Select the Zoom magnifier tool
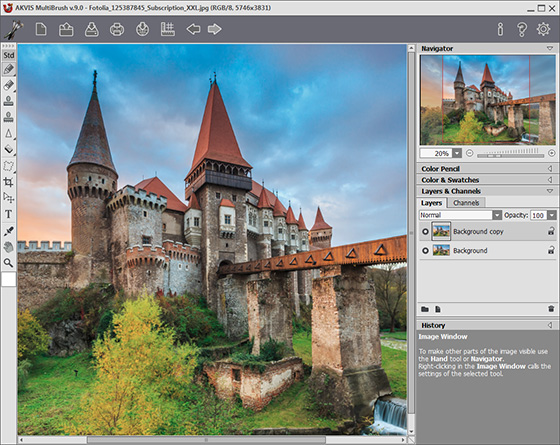 [x=9, y=263]
